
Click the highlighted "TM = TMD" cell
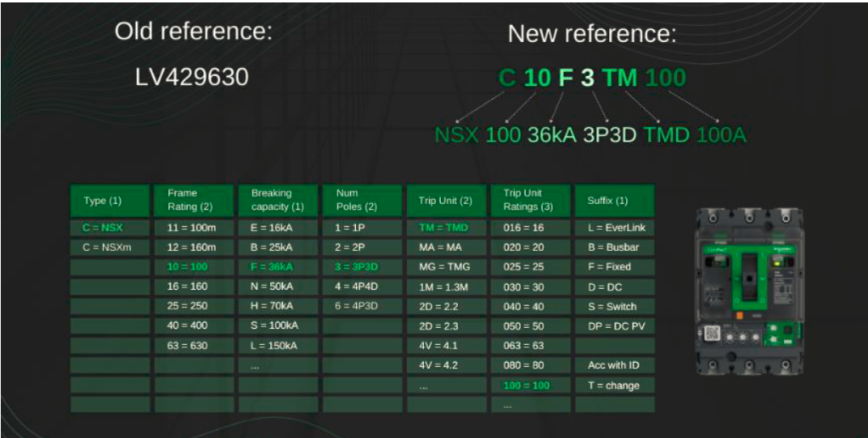point(447,228)
